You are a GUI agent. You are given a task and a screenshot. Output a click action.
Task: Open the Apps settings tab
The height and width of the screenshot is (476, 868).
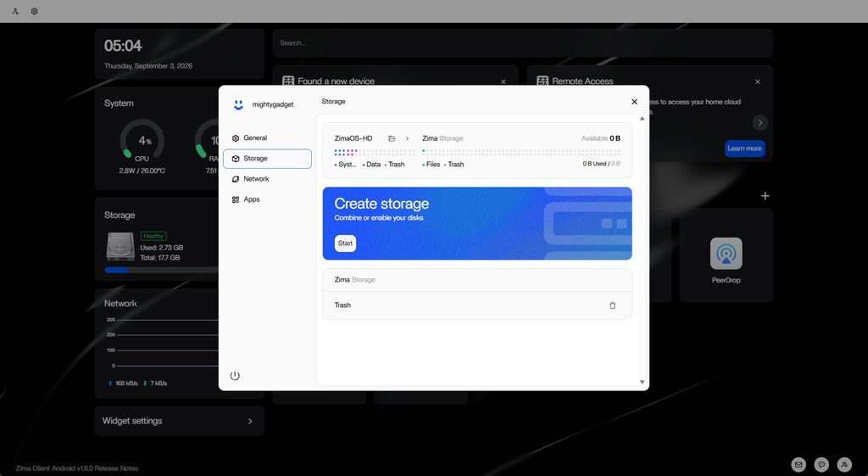pos(267,199)
